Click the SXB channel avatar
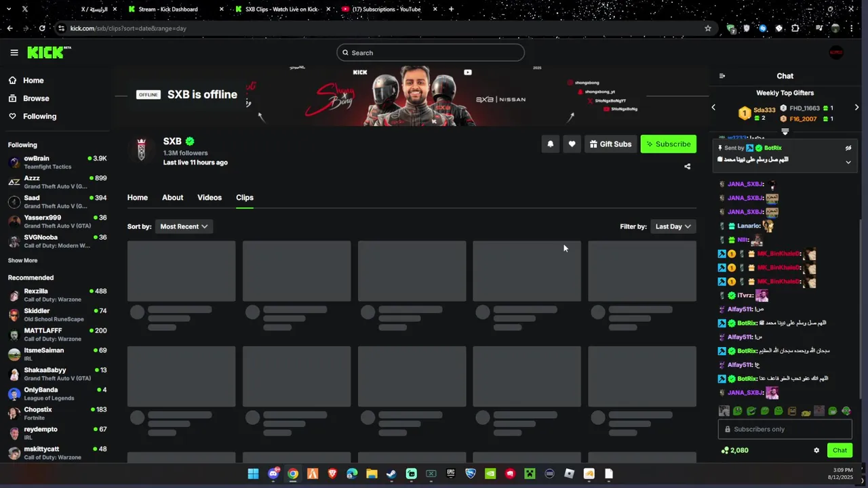 [141, 149]
